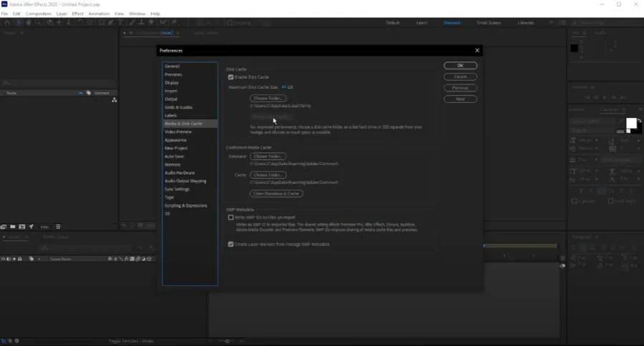Uncheck Enable Disk Cache checkbox
Screen dimensions: 644x346
point(231,77)
